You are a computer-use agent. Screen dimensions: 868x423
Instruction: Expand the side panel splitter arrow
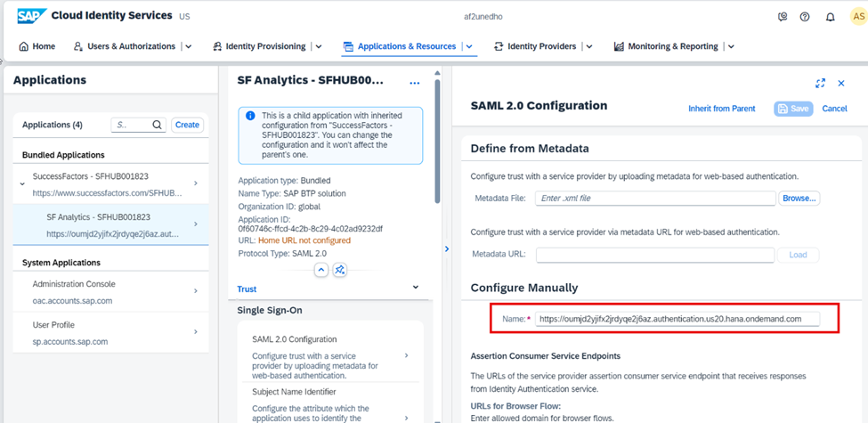[x=447, y=249]
